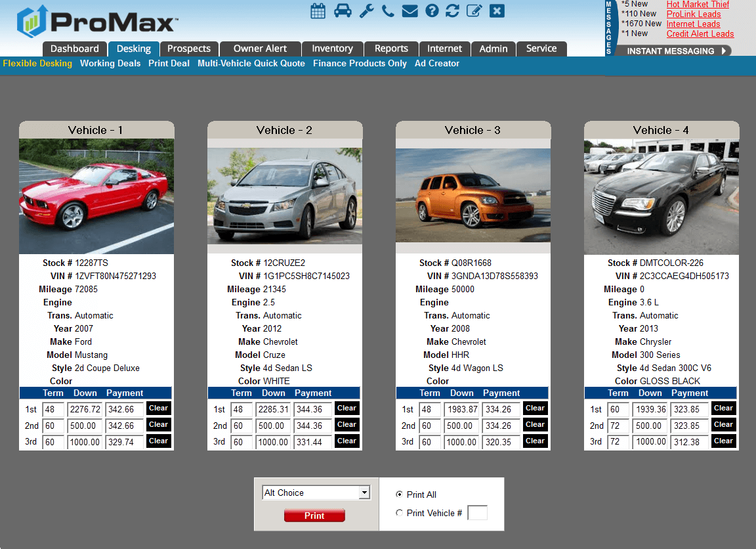756x549 pixels.
Task: Switch to the Internet tab
Action: (444, 49)
